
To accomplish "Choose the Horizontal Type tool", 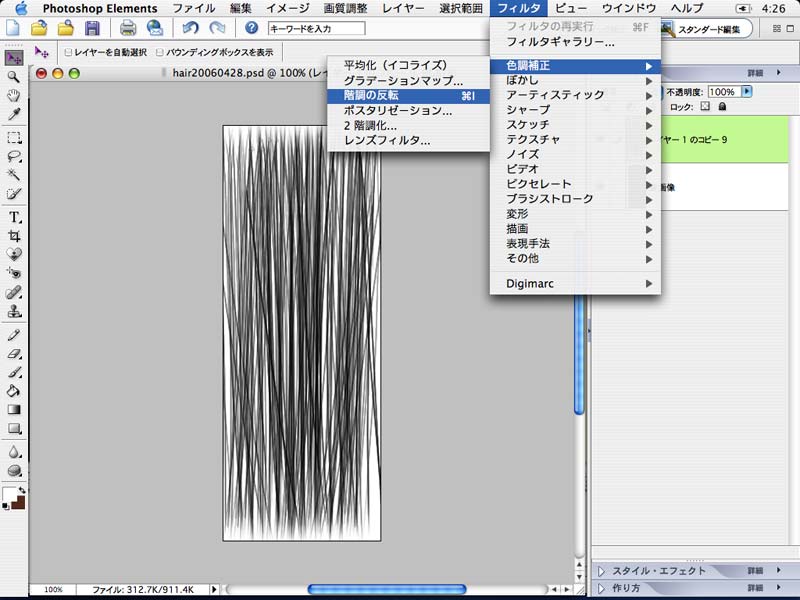I will 14,217.
